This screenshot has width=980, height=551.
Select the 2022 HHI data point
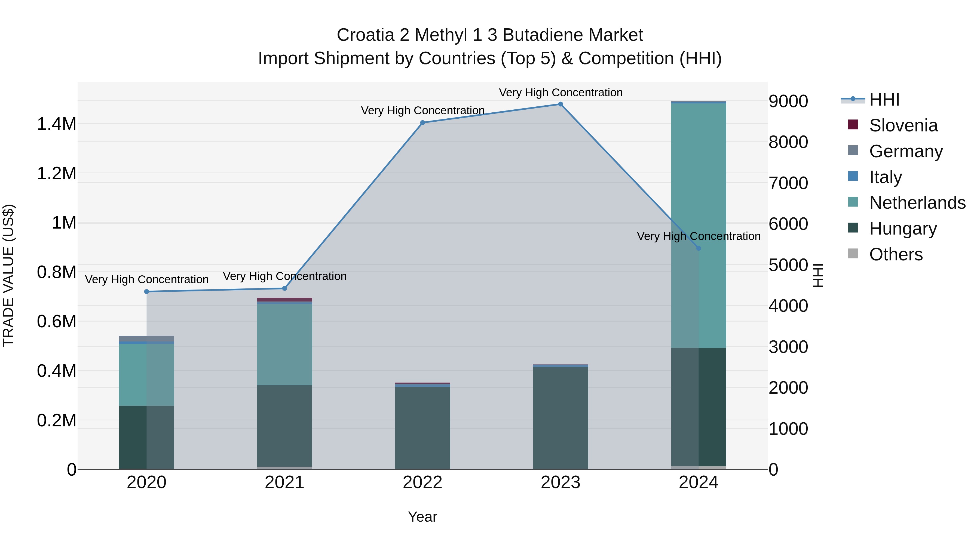point(423,122)
